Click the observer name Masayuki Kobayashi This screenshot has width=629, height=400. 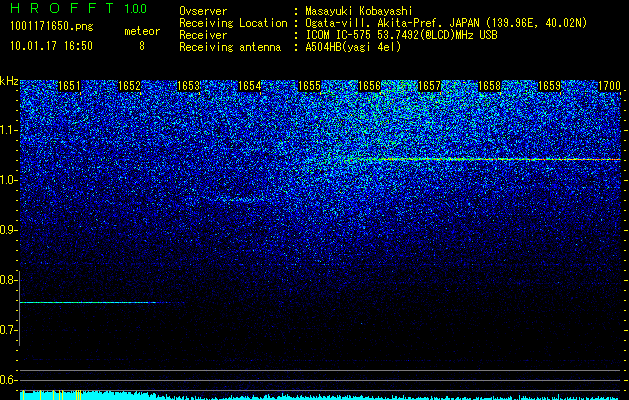point(359,12)
